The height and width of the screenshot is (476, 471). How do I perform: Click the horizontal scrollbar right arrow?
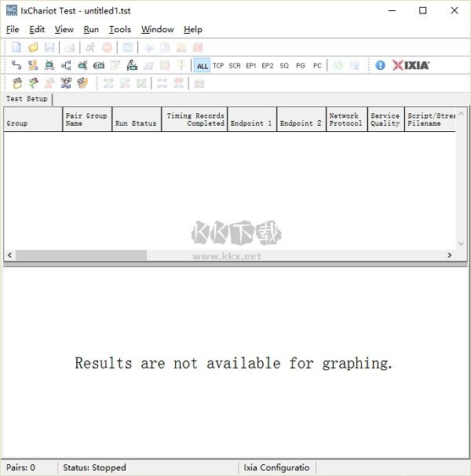pyautogui.click(x=450, y=255)
